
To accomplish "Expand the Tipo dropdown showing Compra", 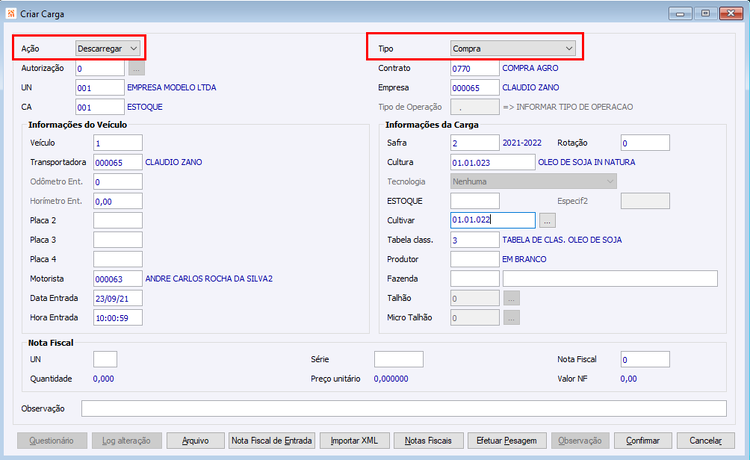I will 513,49.
